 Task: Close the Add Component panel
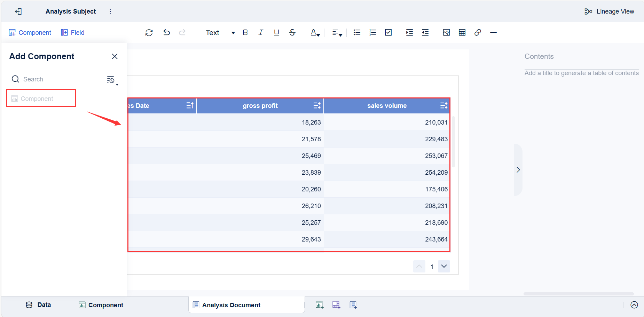pyautogui.click(x=115, y=56)
